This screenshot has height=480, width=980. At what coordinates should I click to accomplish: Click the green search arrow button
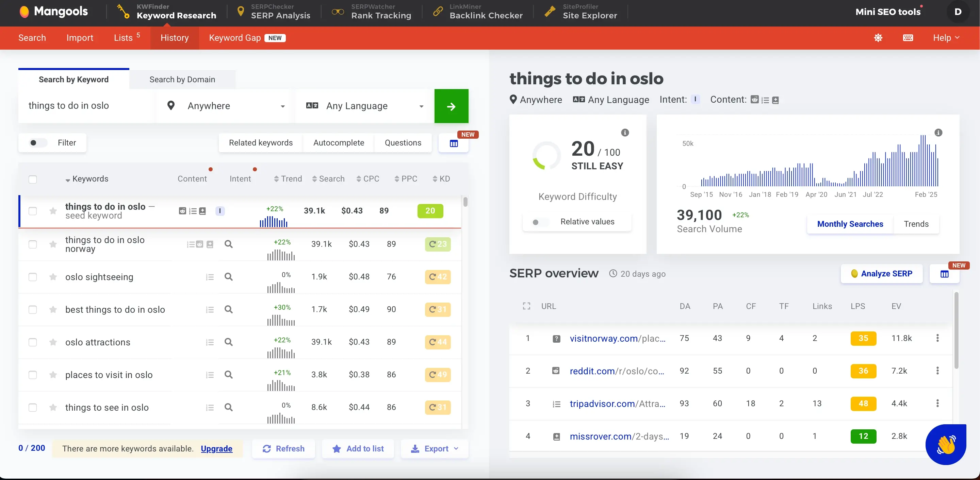coord(451,106)
